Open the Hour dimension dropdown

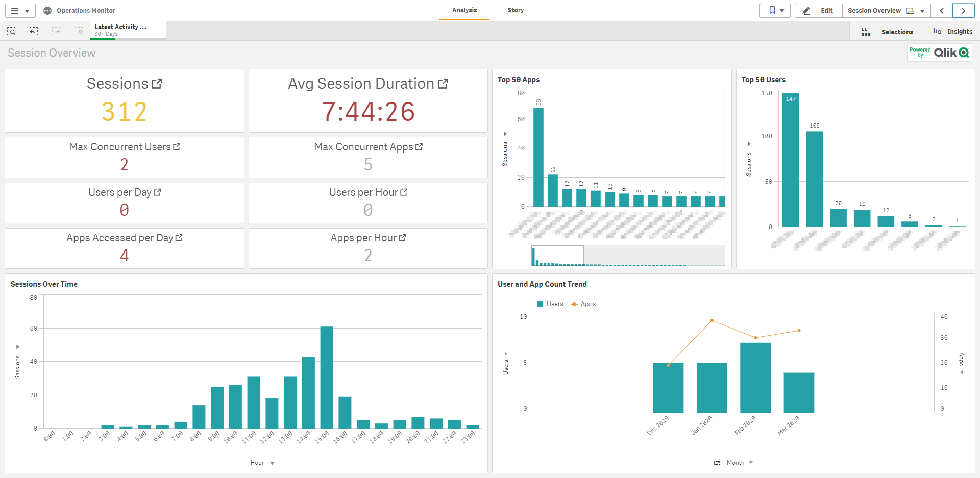coord(262,463)
